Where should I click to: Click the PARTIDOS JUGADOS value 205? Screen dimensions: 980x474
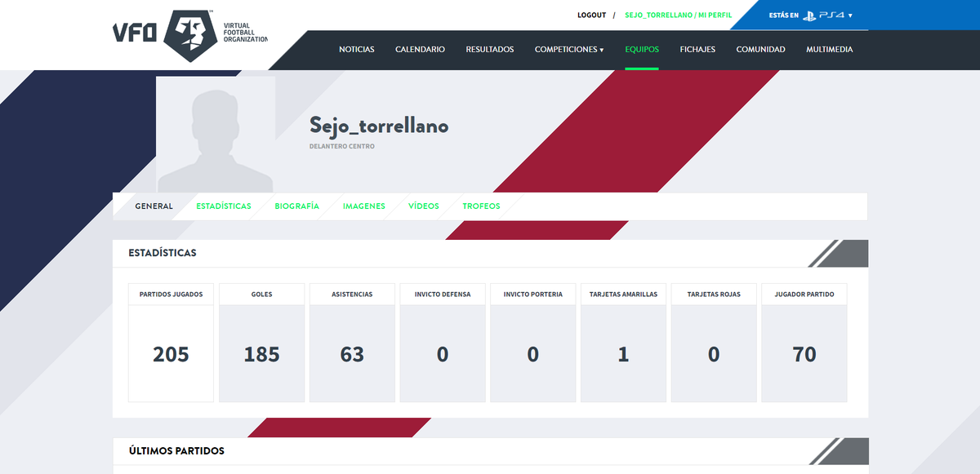pos(171,354)
